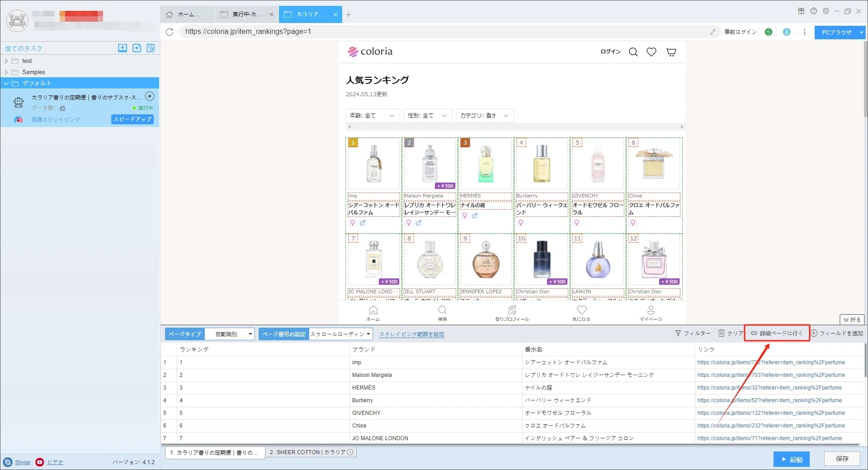Viewport: 868px width, 470px height.
Task: Open the coloria favorites heart icon
Action: point(651,52)
